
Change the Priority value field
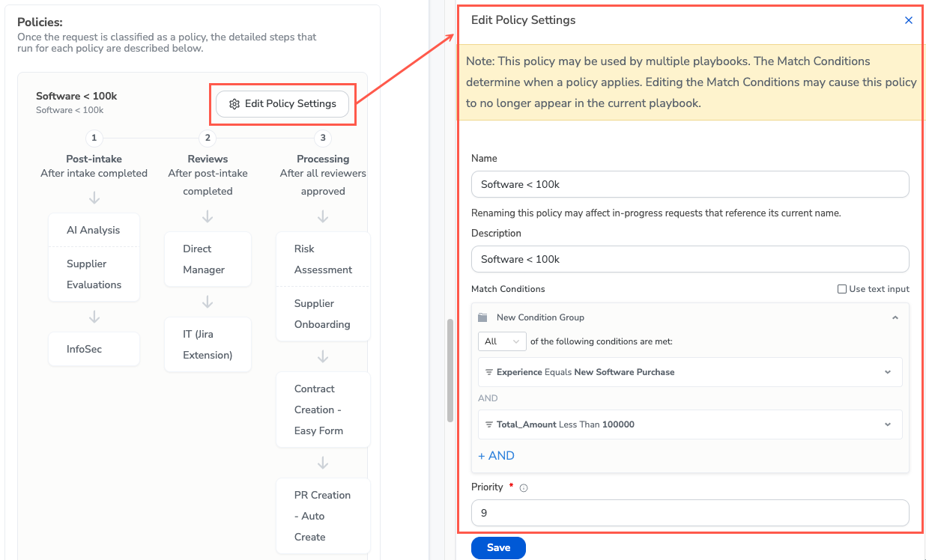(x=690, y=513)
